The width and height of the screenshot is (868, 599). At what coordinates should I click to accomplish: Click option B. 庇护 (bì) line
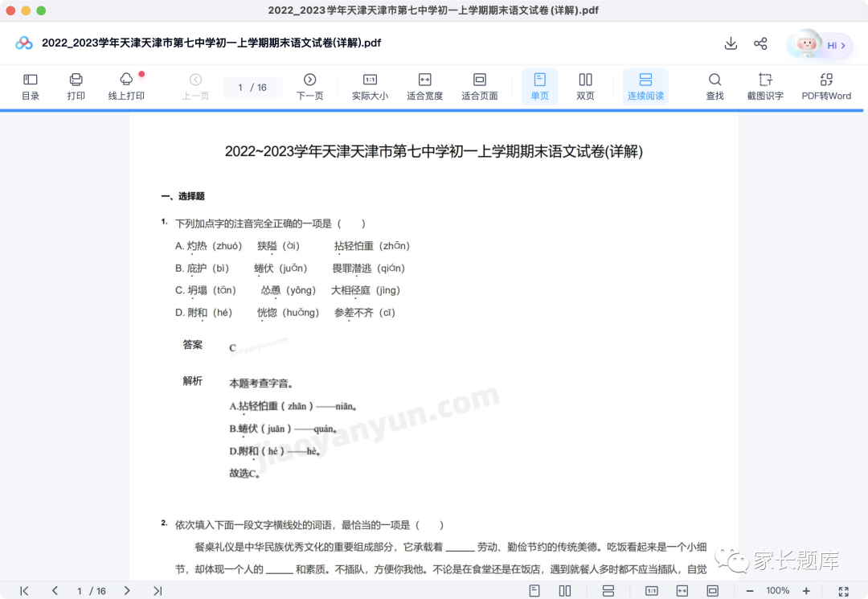click(290, 268)
